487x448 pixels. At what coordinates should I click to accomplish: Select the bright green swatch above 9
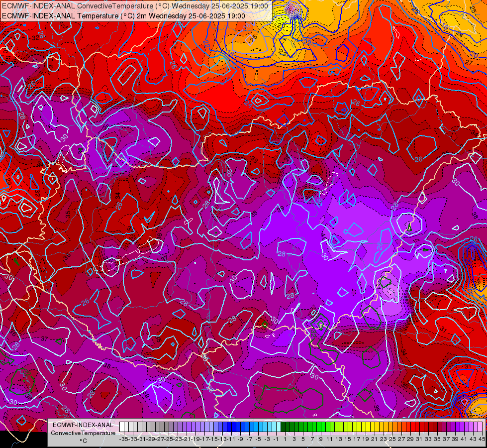(x=319, y=427)
